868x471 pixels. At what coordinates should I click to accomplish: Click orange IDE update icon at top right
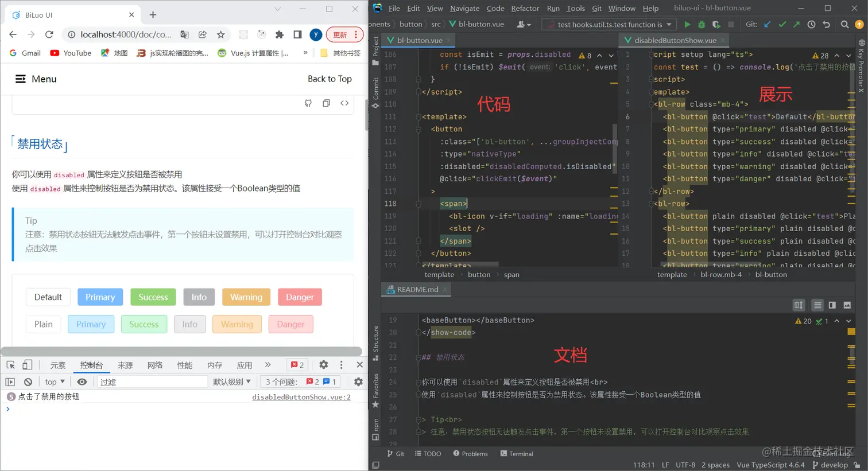tap(859, 24)
